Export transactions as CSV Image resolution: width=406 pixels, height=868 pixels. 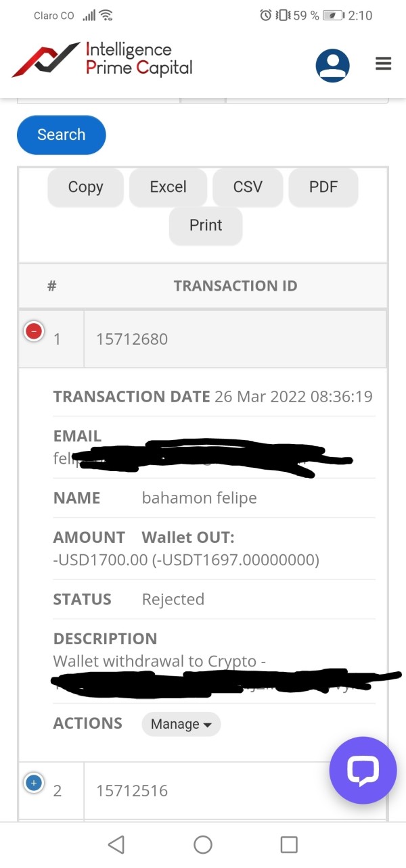coord(248,187)
